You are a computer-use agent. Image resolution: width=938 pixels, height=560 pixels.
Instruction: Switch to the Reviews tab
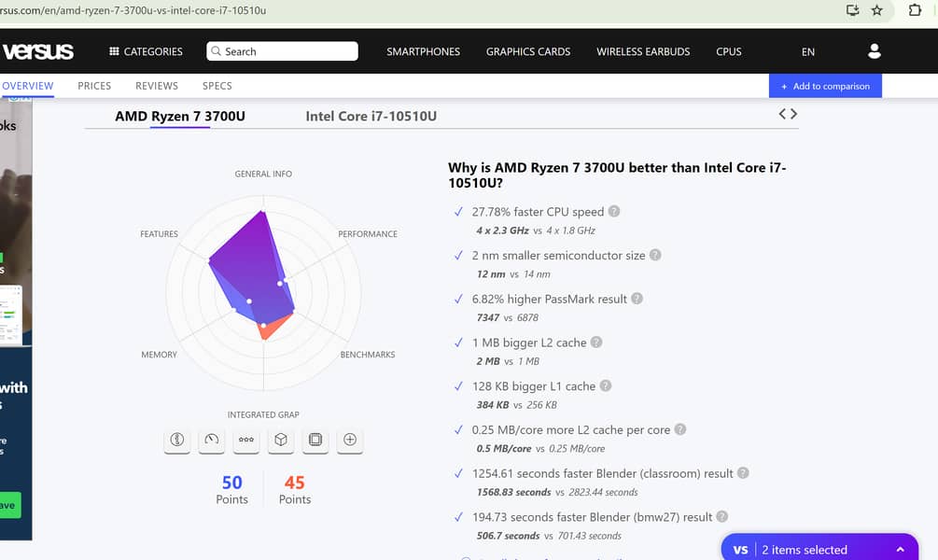157,86
